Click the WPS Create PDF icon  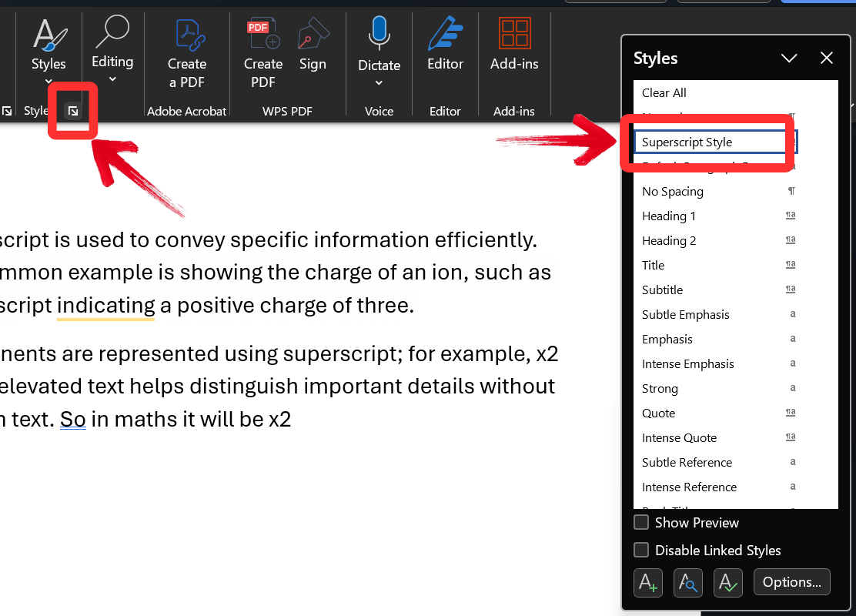click(x=262, y=33)
